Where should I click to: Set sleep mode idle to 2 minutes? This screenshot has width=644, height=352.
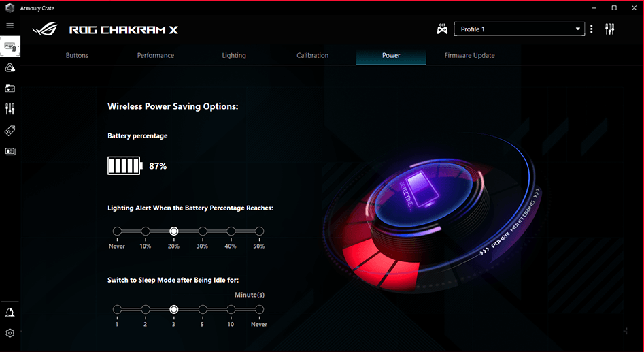(x=146, y=309)
